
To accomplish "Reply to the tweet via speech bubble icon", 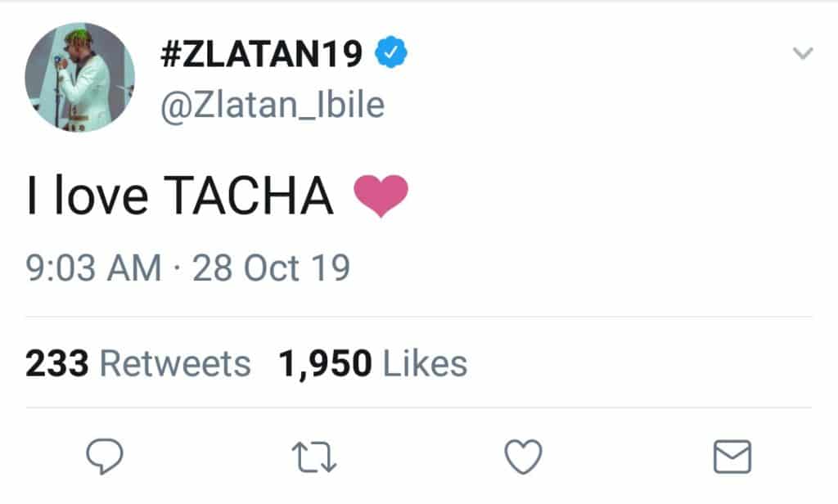I will coord(104,457).
